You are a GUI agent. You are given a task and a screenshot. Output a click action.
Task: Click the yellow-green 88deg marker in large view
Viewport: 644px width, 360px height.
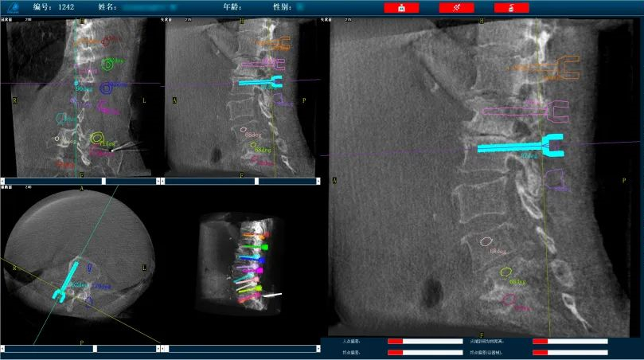tap(505, 272)
